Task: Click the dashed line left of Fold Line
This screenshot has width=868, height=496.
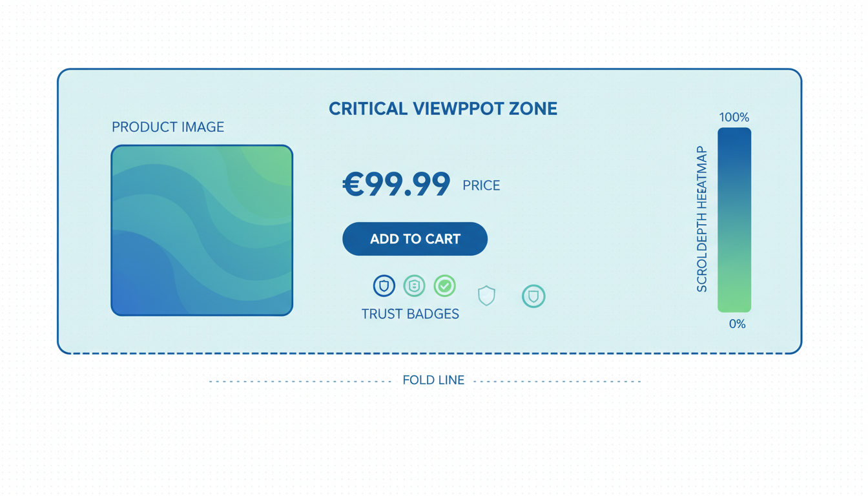Action: [300, 381]
